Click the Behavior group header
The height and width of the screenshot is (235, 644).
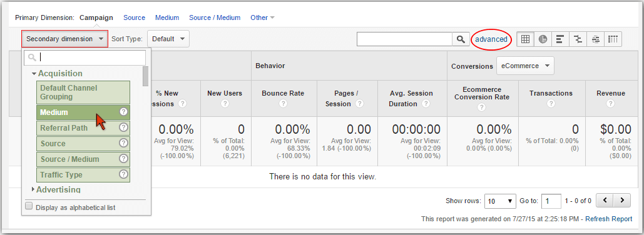click(x=270, y=66)
